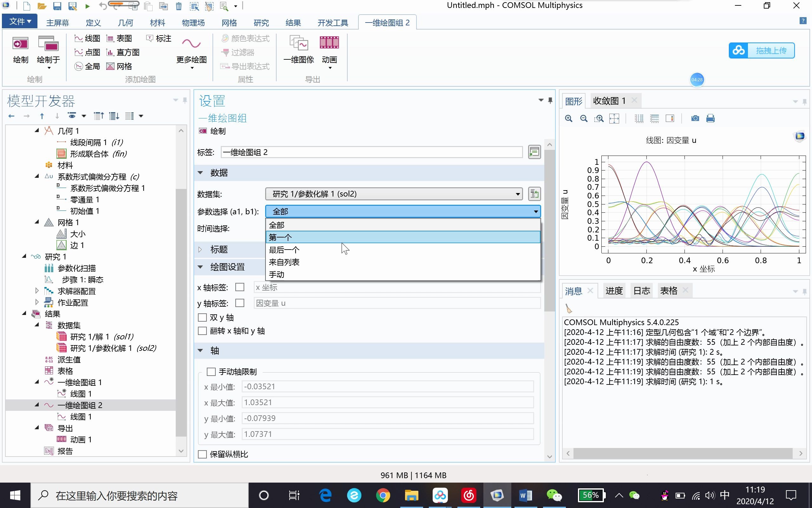Enable the x 轴标签 checkbox
The height and width of the screenshot is (508, 812).
tap(239, 287)
